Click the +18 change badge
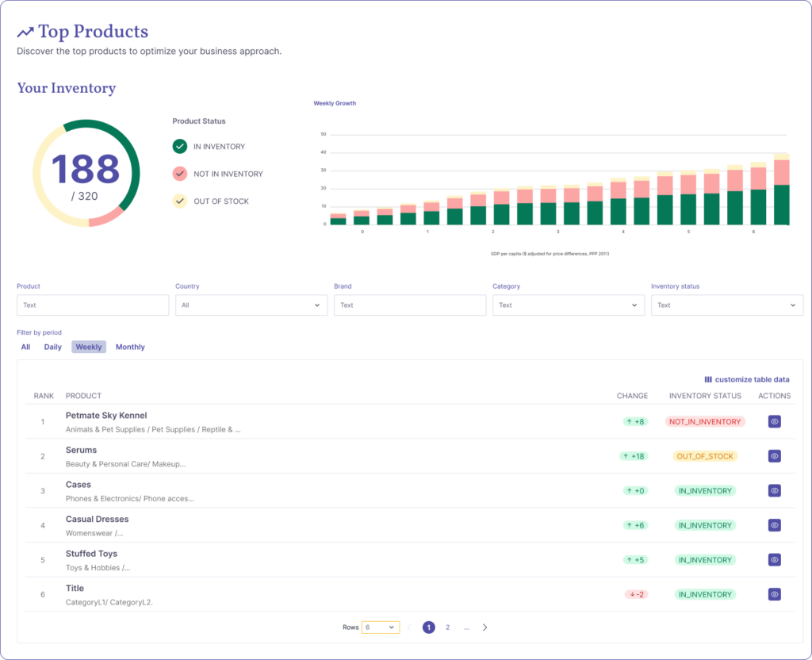812x660 pixels. tap(634, 456)
